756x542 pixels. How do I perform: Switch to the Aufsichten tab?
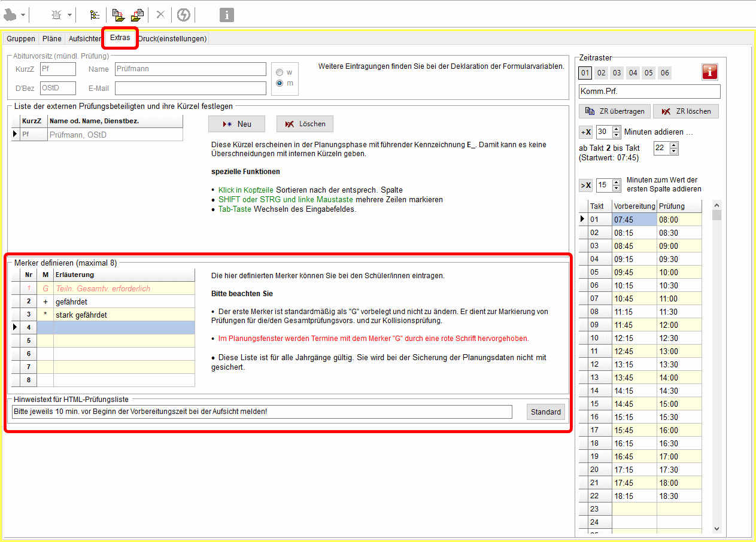pyautogui.click(x=84, y=39)
